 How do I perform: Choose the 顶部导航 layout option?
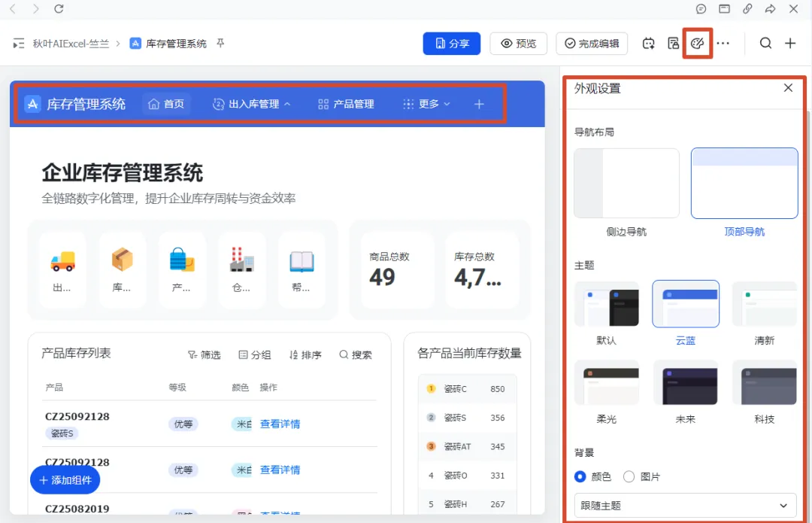[x=744, y=184]
